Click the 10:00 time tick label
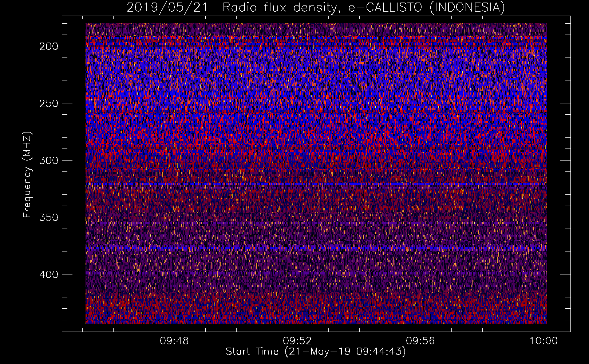The image size is (589, 364). pos(543,341)
